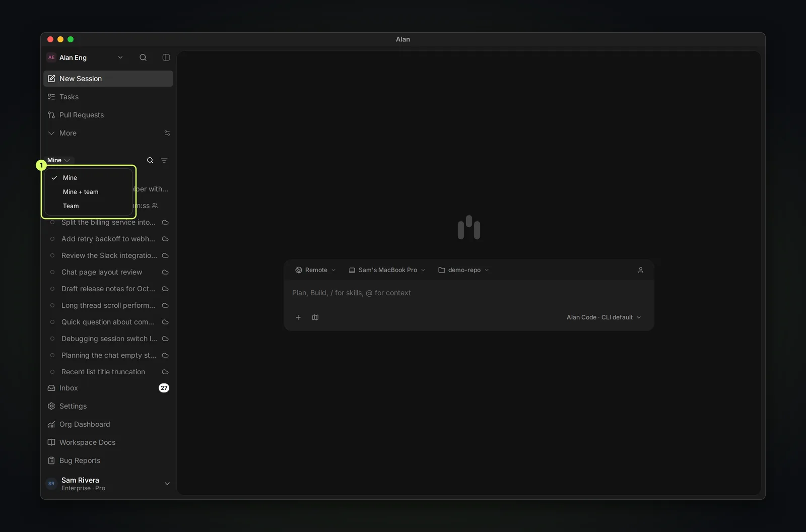Expand the Alan Eng workspace switcher
The width and height of the screenshot is (806, 532).
[85, 57]
